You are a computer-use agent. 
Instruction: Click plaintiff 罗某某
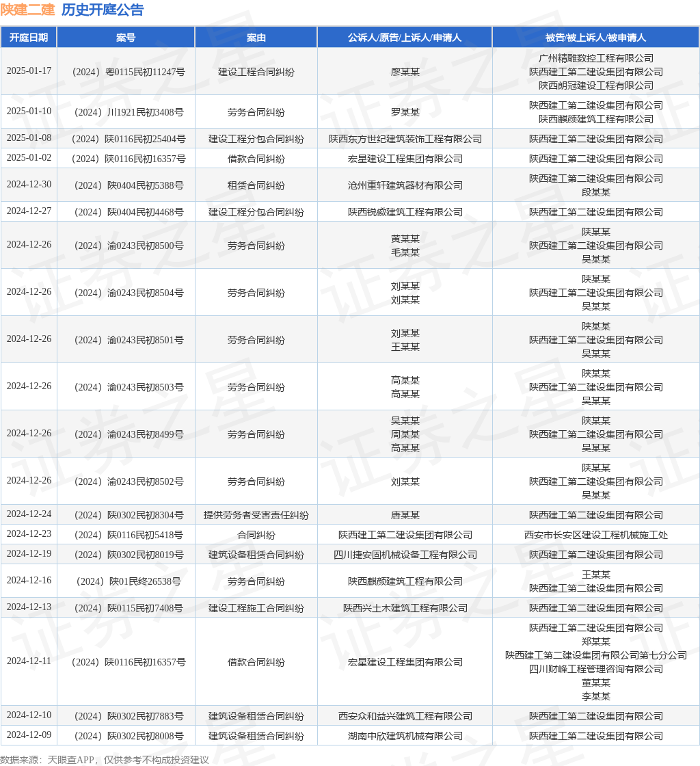pyautogui.click(x=405, y=112)
